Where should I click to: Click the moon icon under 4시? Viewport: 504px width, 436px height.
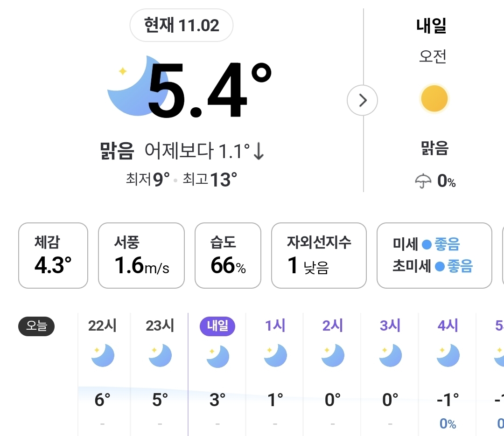tap(448, 356)
